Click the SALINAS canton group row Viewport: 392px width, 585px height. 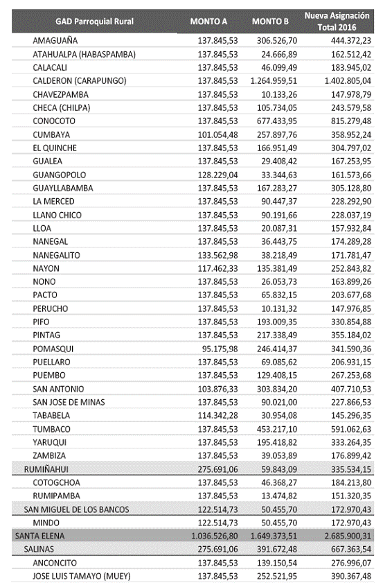[193, 549]
